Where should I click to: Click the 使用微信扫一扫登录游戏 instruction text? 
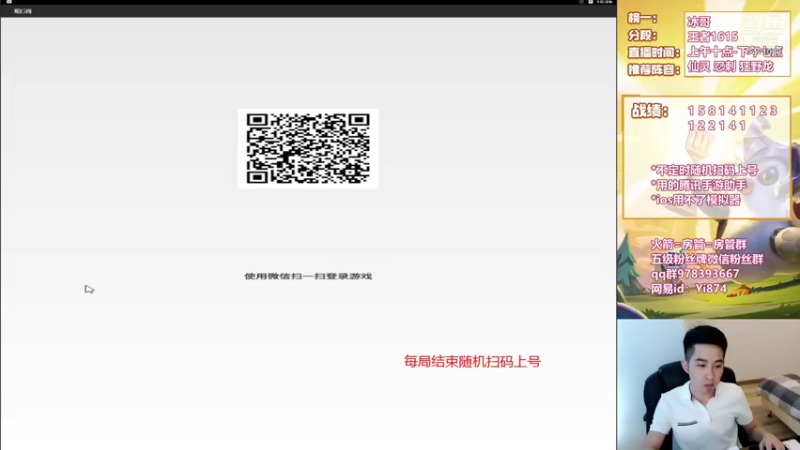(308, 276)
